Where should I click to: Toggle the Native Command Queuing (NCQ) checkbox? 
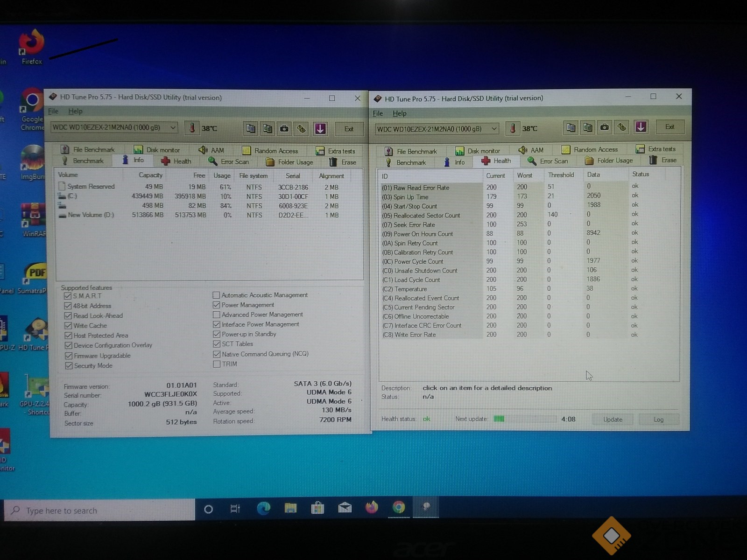click(217, 354)
